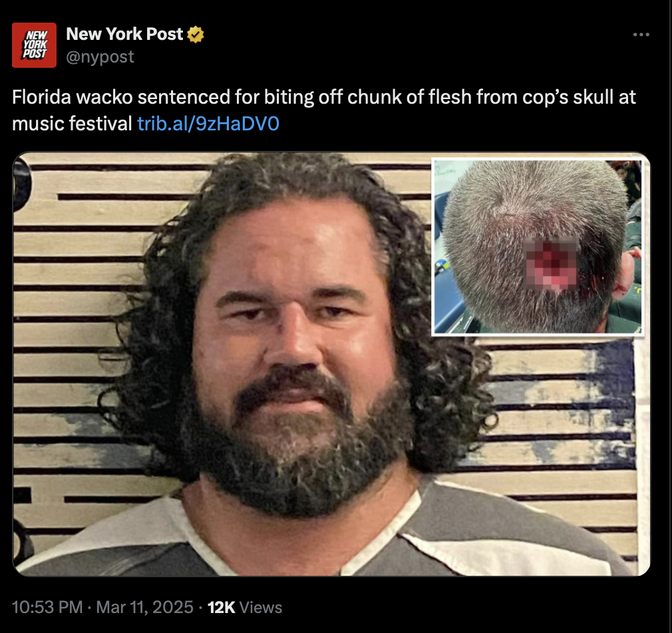Open the New York Post display name
672x633 pixels.
tap(124, 34)
